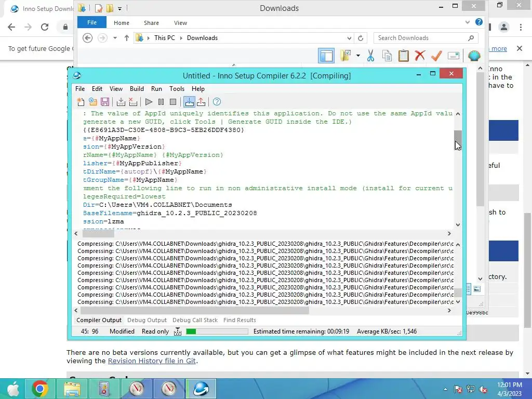Switch to the Debug Output tab
The image size is (532, 399).
coord(147,320)
